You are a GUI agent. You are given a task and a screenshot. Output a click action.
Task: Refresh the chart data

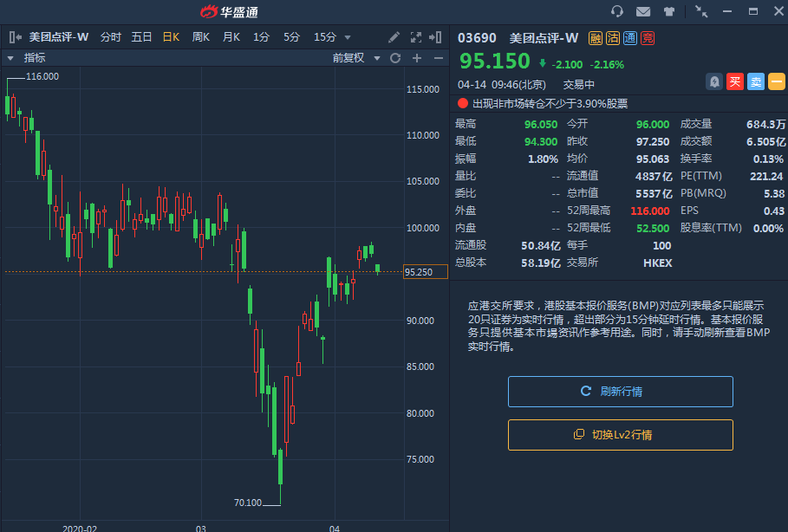[x=395, y=58]
